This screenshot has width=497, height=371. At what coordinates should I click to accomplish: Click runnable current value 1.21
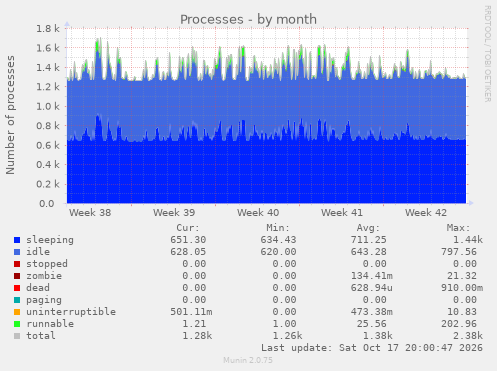[x=194, y=324]
